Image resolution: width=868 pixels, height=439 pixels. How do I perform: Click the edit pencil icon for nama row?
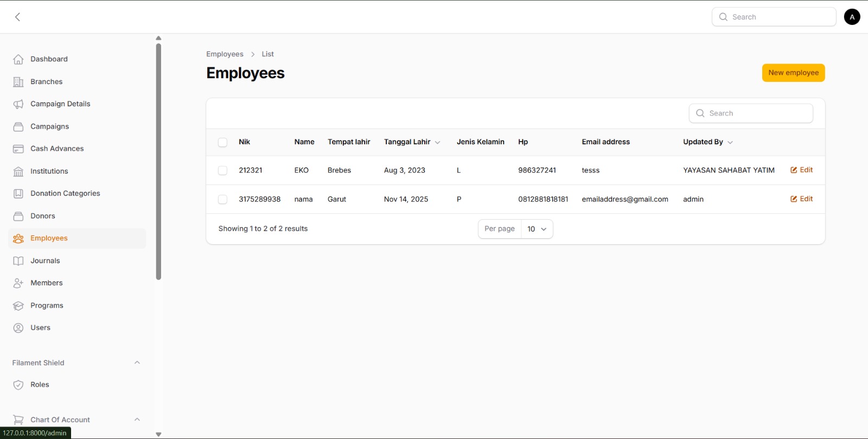[794, 199]
